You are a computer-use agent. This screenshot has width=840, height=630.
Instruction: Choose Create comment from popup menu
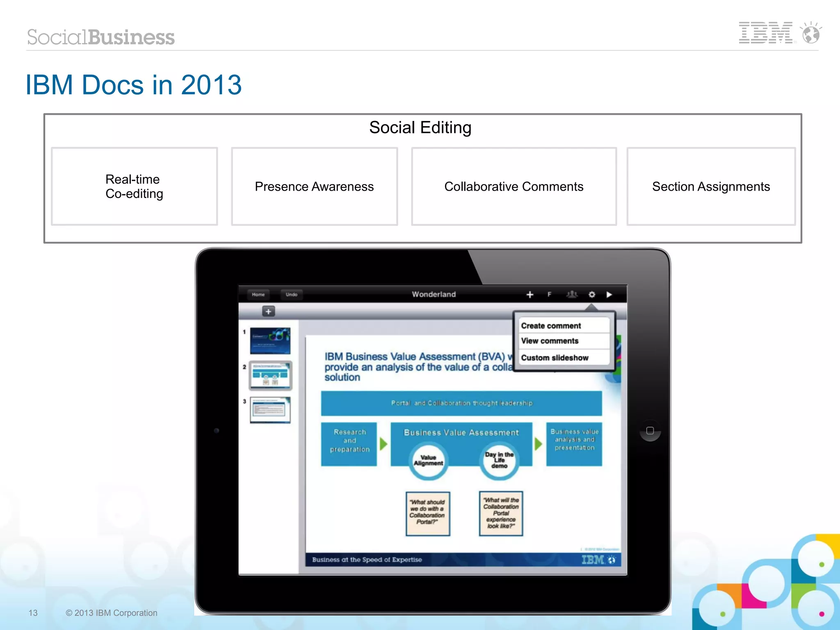pos(563,325)
